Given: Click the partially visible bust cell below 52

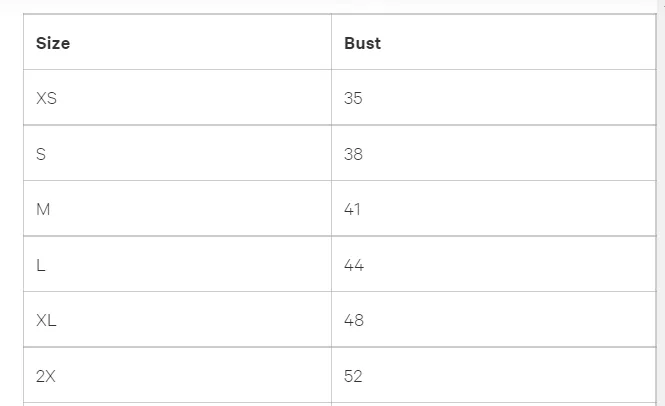Looking at the screenshot, I should [x=493, y=404].
